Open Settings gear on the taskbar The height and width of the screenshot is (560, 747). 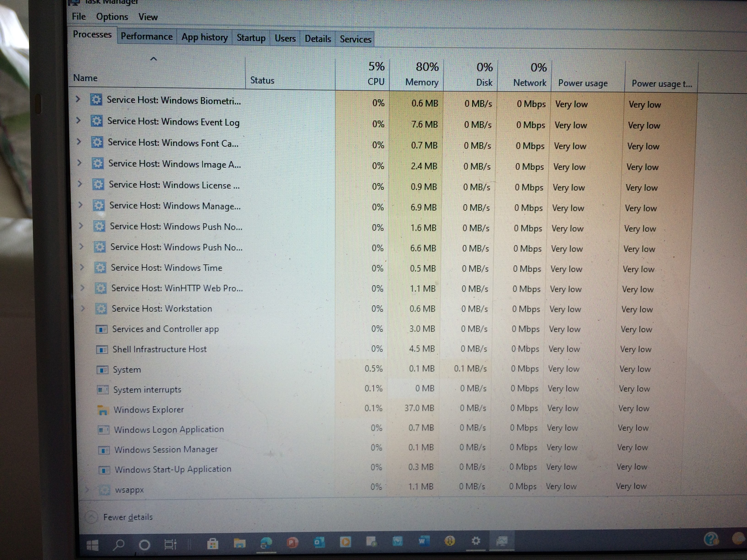[476, 541]
